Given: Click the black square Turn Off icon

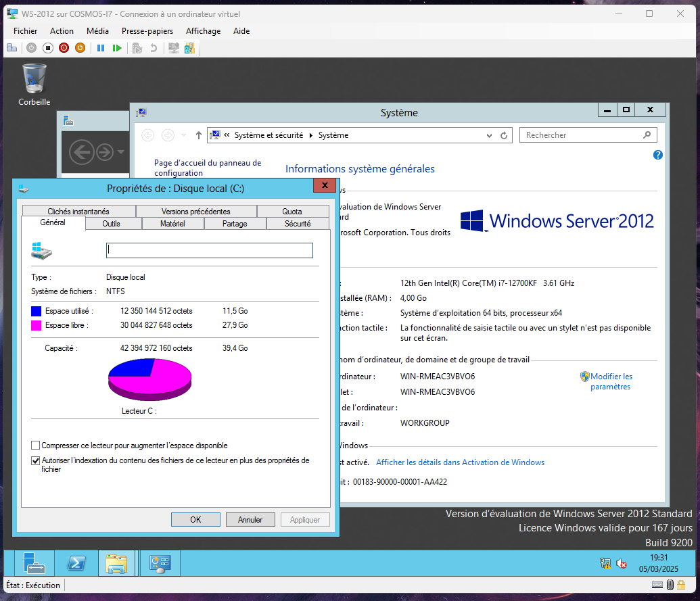Looking at the screenshot, I should point(47,48).
